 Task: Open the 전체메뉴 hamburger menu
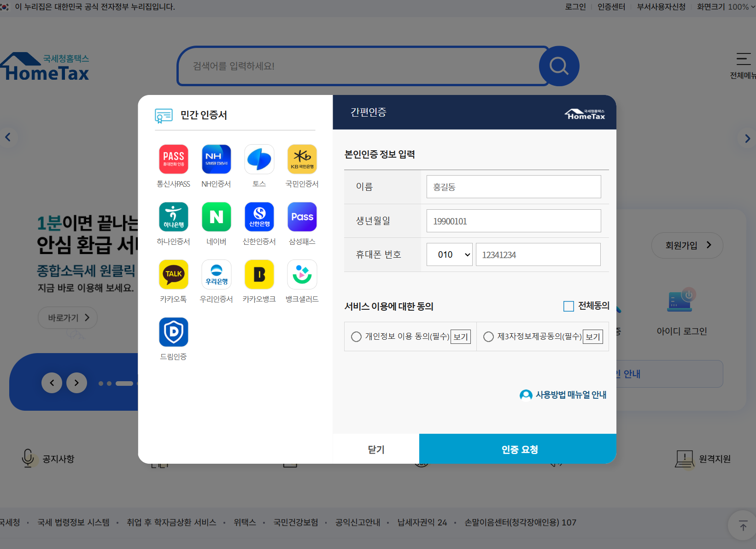coord(743,65)
